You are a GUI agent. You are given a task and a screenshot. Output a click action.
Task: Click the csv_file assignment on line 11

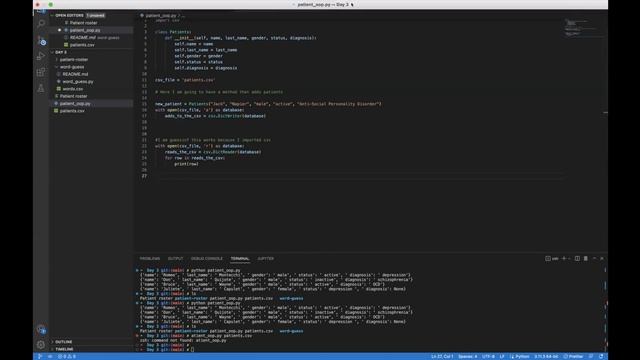coord(185,80)
